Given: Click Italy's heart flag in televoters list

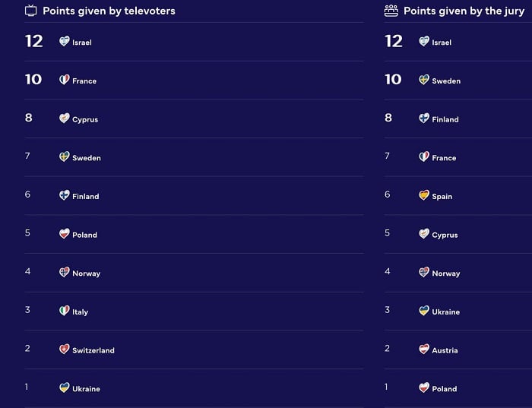Looking at the screenshot, I should 65,311.
